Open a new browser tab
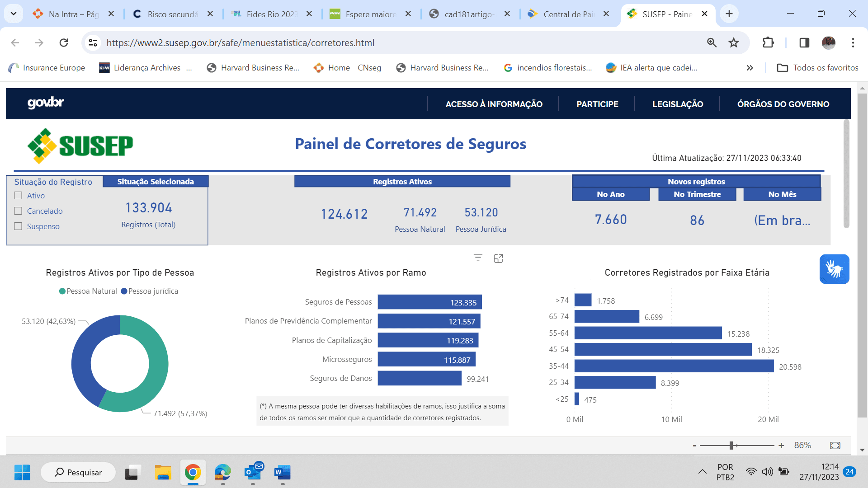Image resolution: width=868 pixels, height=488 pixels. coord(729,14)
